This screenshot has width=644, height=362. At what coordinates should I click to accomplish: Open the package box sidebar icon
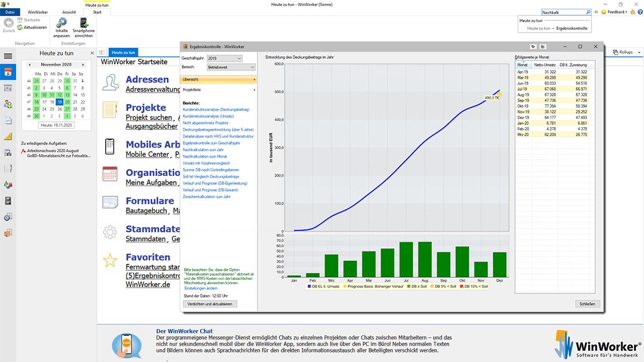8,233
